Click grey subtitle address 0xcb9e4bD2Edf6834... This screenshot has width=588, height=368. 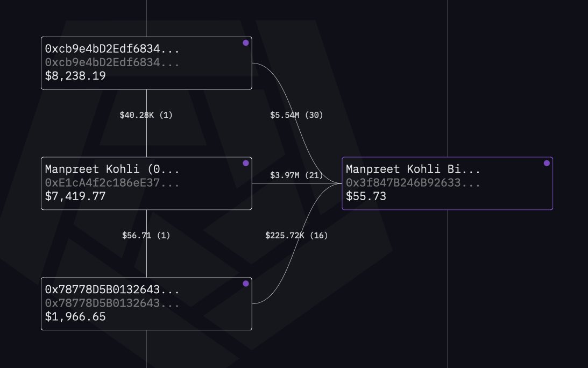[112, 62]
